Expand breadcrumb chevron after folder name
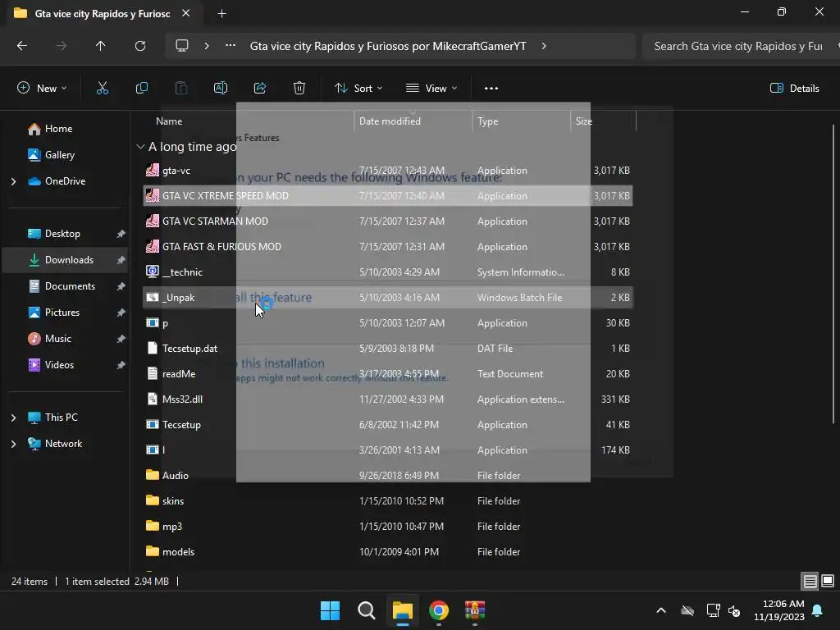The image size is (840, 630). click(544, 46)
